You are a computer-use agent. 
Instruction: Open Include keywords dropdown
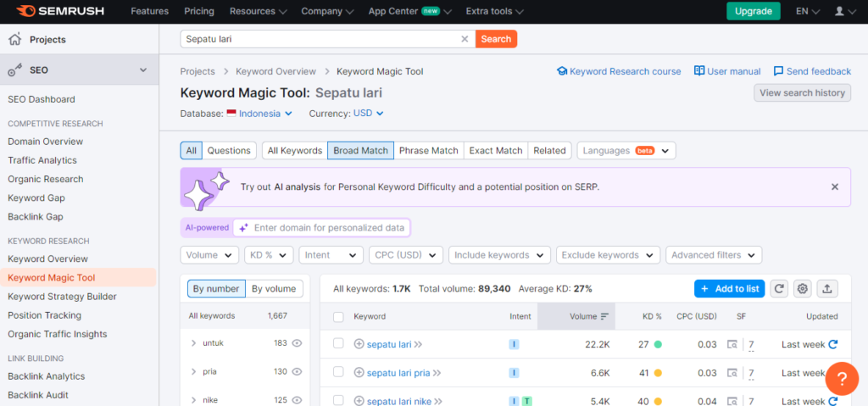pyautogui.click(x=499, y=255)
